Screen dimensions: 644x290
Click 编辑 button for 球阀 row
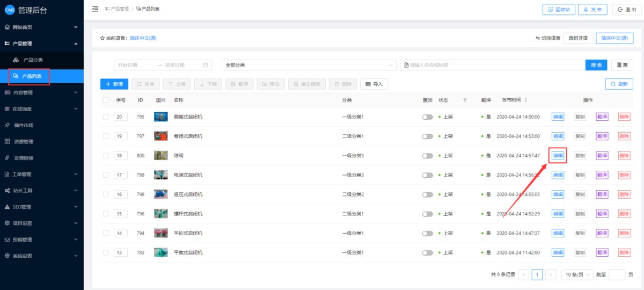558,156
